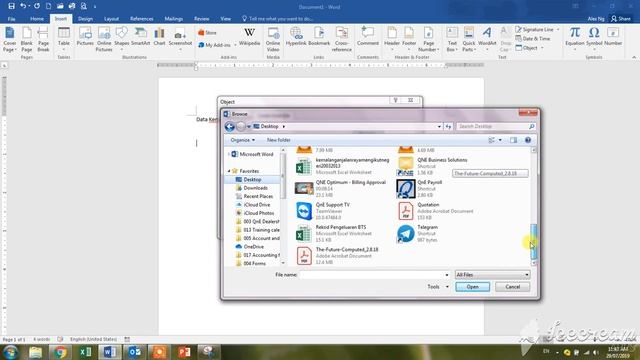Add a Bookmark
Viewport: 640px width, 360px height.
click(x=319, y=37)
